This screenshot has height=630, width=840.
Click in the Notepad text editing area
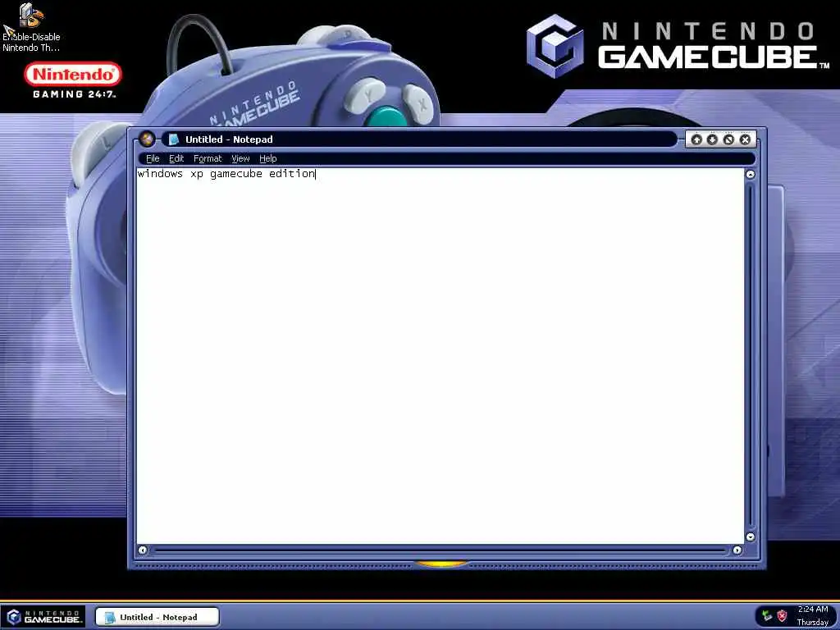(441, 356)
